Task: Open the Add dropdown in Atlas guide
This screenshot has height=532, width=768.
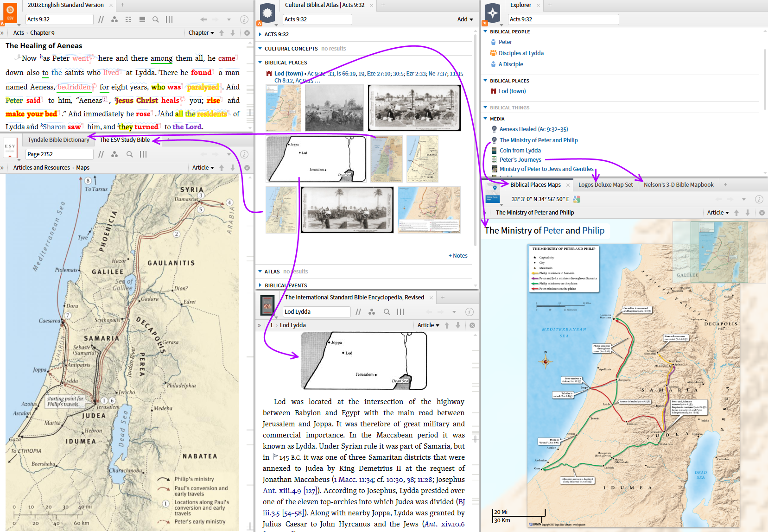Action: (x=465, y=19)
